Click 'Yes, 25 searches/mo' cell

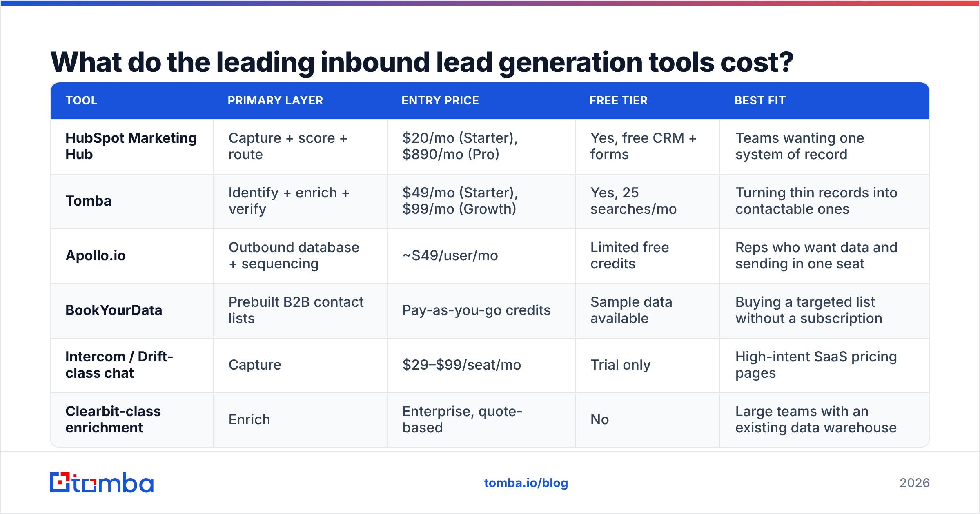tap(648, 201)
